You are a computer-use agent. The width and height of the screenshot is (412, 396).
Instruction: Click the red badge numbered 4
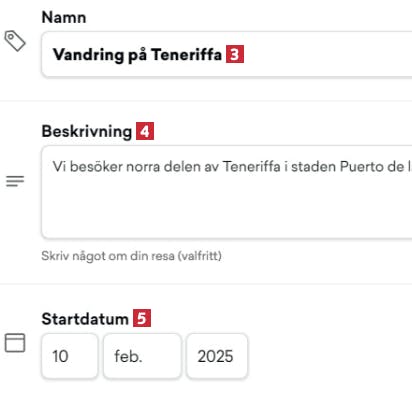point(145,131)
